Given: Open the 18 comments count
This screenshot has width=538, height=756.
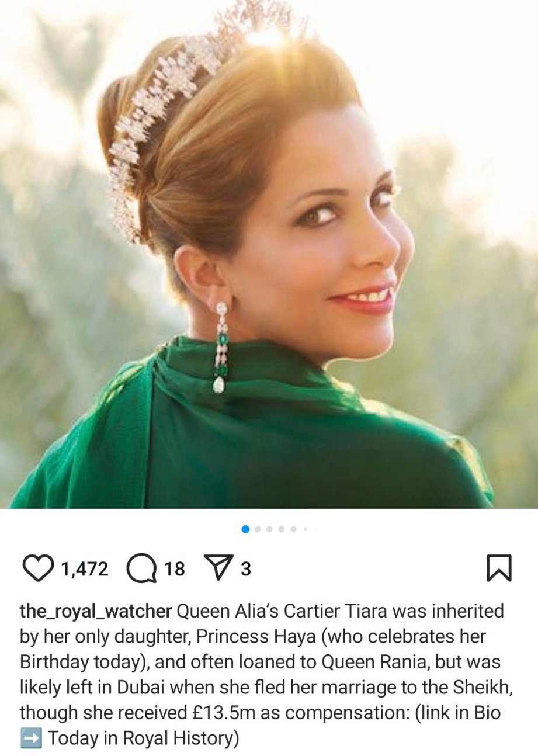Looking at the screenshot, I should [174, 569].
